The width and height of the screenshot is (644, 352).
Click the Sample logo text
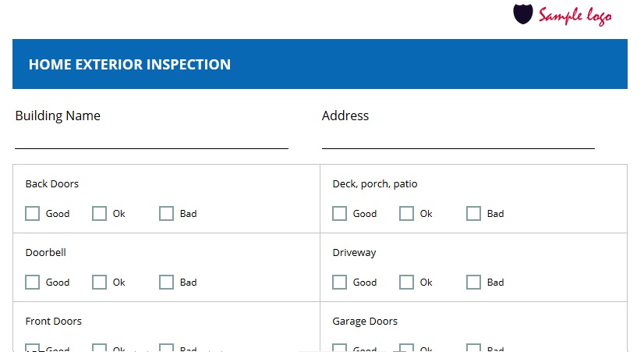tap(575, 16)
